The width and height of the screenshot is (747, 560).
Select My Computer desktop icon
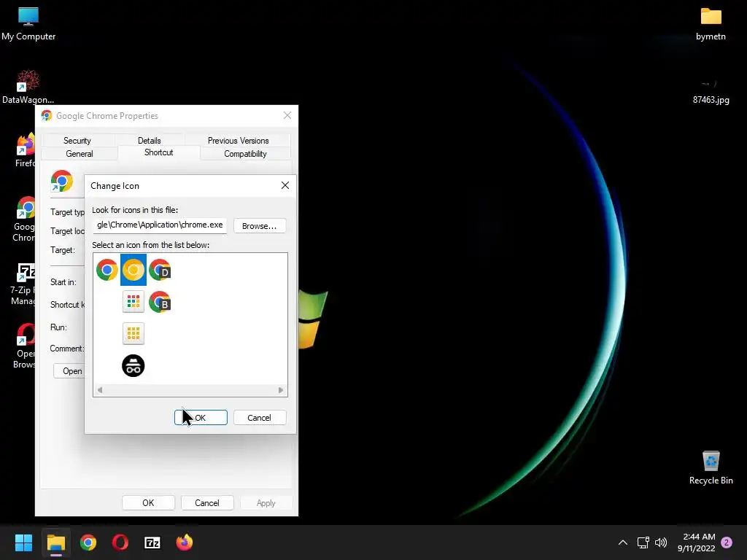coord(28,24)
